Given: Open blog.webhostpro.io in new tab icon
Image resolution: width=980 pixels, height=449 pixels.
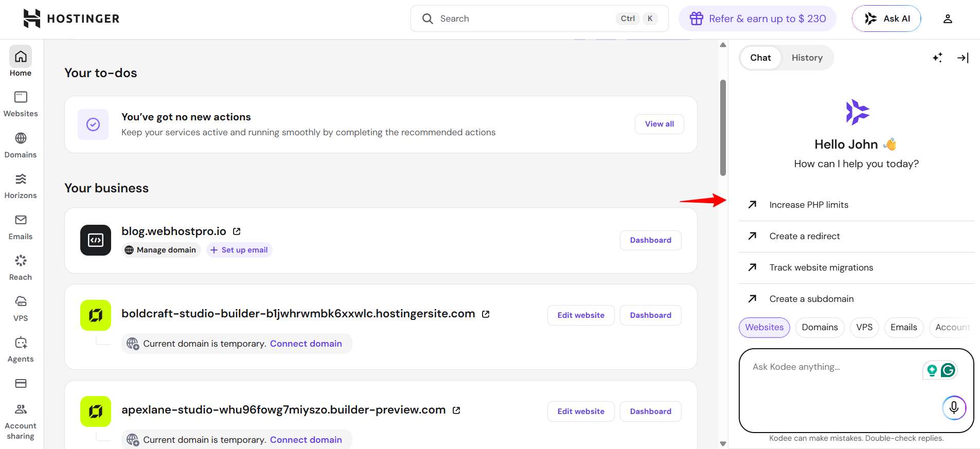Looking at the screenshot, I should [237, 231].
